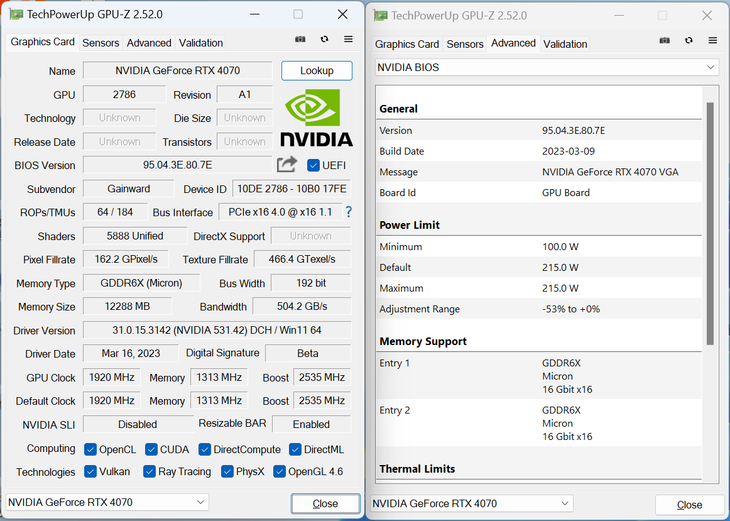
Task: Click the BIOS export share icon
Action: click(287, 164)
